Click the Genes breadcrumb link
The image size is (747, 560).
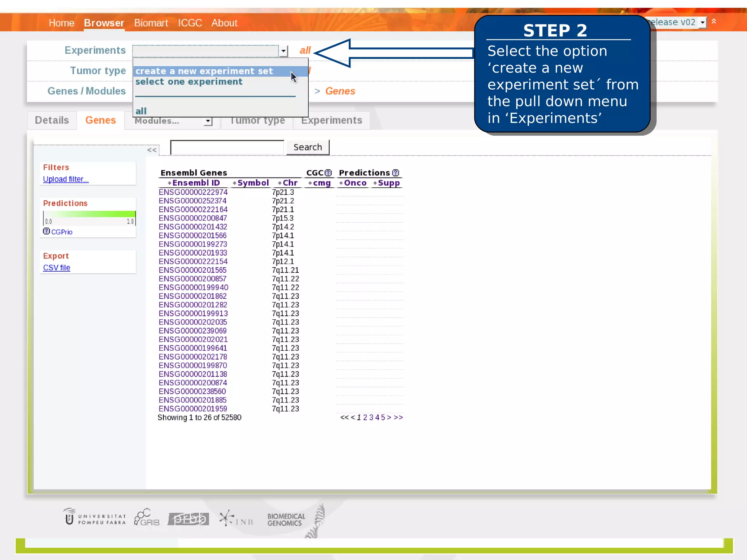(x=340, y=91)
